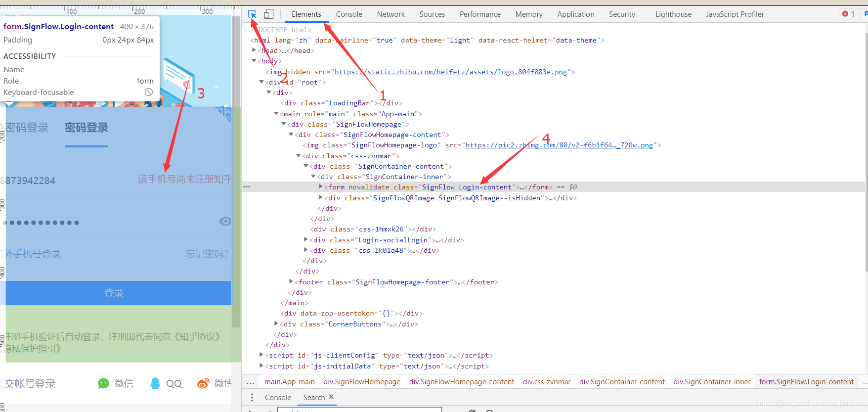This screenshot has height=412, width=868.
Task: Collapse the body element node
Action: click(x=254, y=61)
